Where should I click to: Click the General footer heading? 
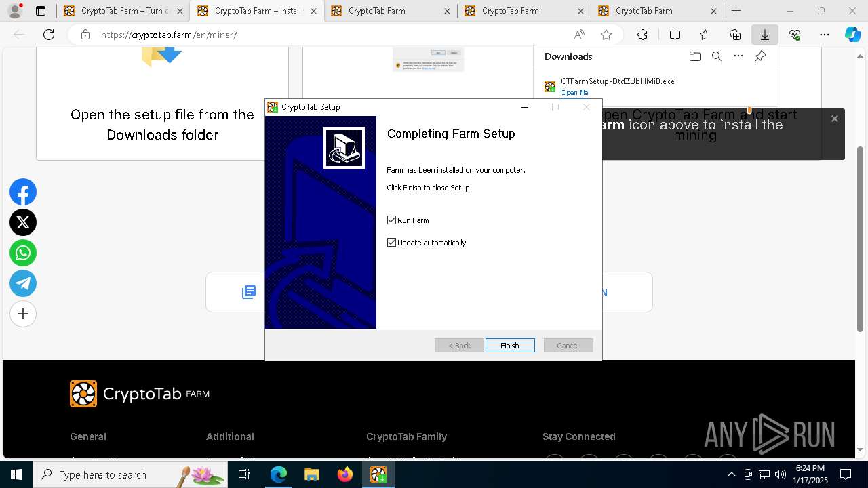(88, 436)
